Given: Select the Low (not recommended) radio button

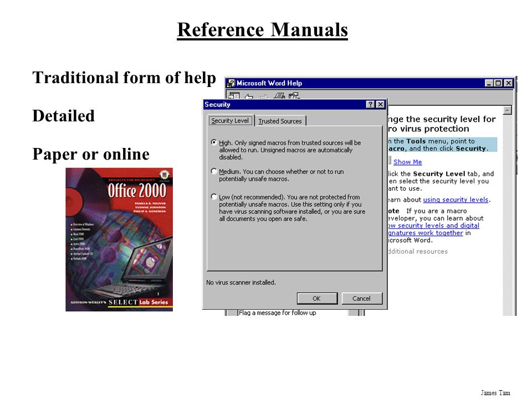Looking at the screenshot, I should pos(214,196).
